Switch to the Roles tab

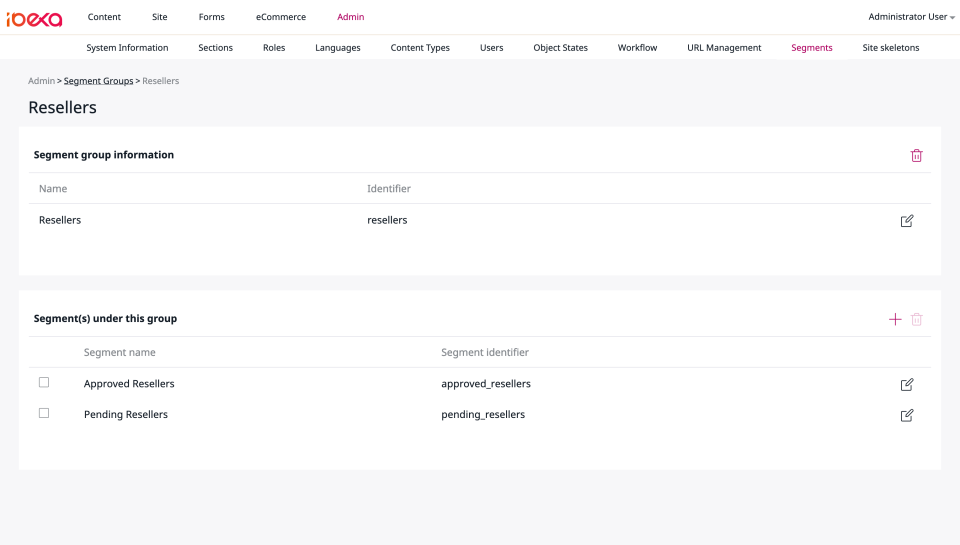tap(274, 48)
